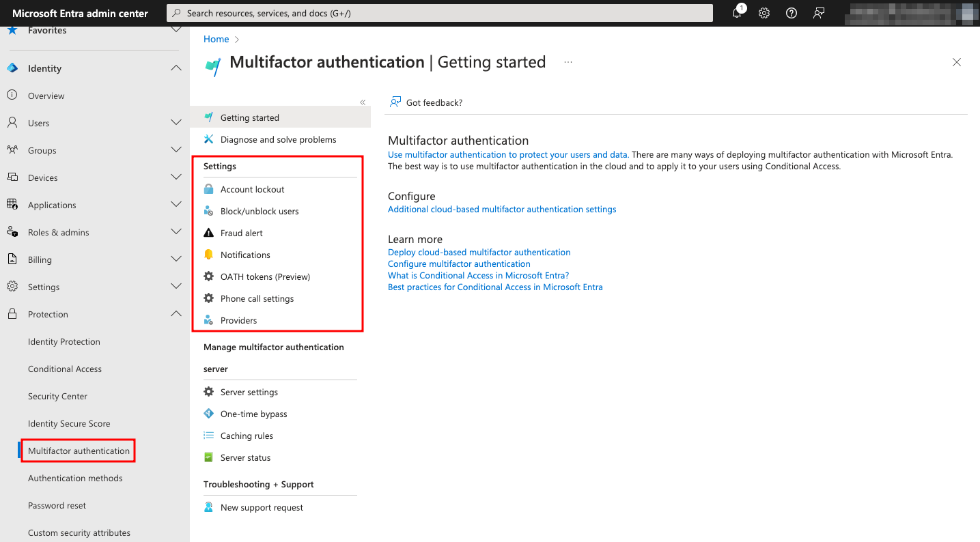The width and height of the screenshot is (980, 542).
Task: Select Multifactor authentication in sidebar
Action: point(79,451)
